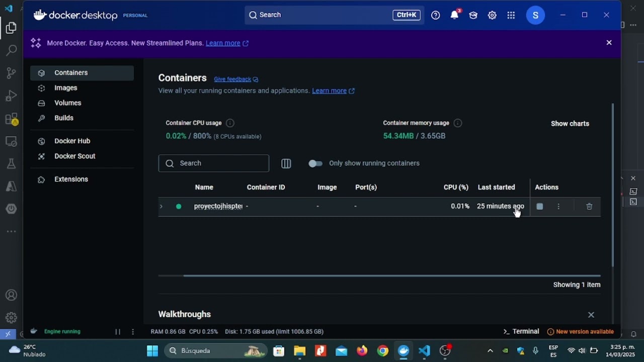Click the horizontal table scrollbar
Screen dimensions: 644x362
click(x=392, y=276)
